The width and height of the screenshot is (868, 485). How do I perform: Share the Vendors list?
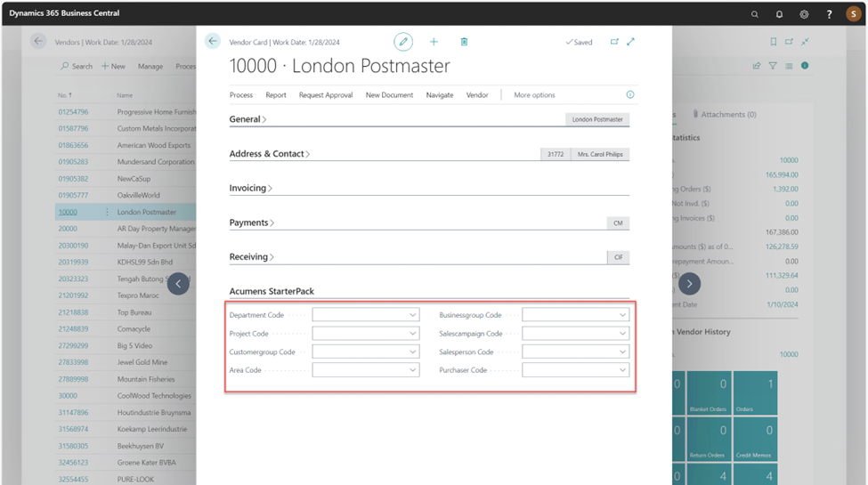coord(757,66)
